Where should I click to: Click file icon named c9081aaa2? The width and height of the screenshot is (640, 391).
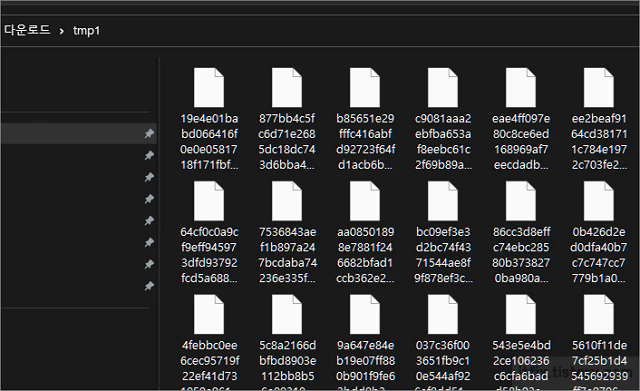(443, 88)
